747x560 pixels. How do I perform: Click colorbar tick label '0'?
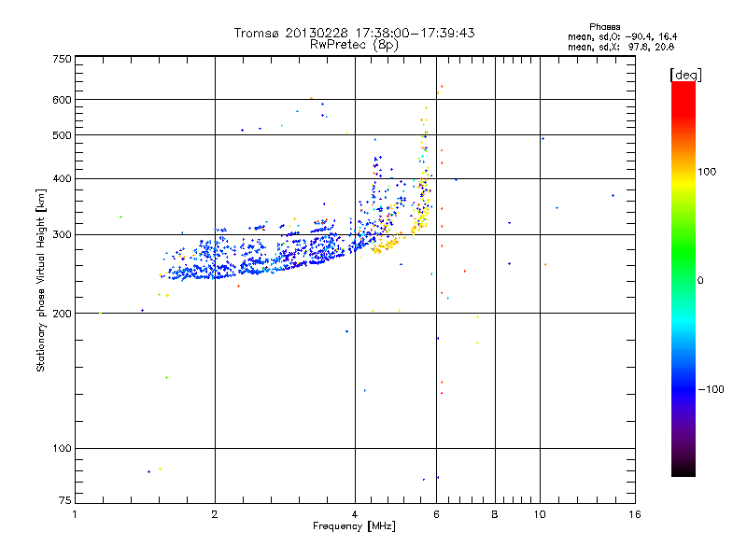pyautogui.click(x=699, y=280)
